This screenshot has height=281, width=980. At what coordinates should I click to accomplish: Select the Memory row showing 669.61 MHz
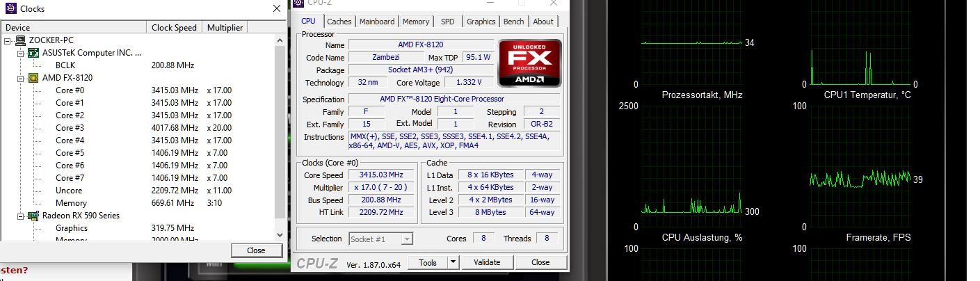click(137, 203)
